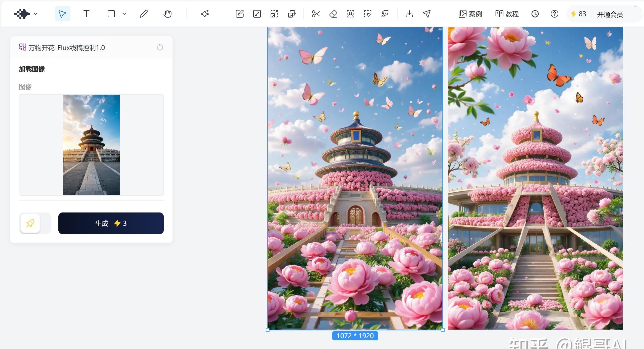
Task: Reset the 万物开花 workflow panel
Action: [x=160, y=48]
